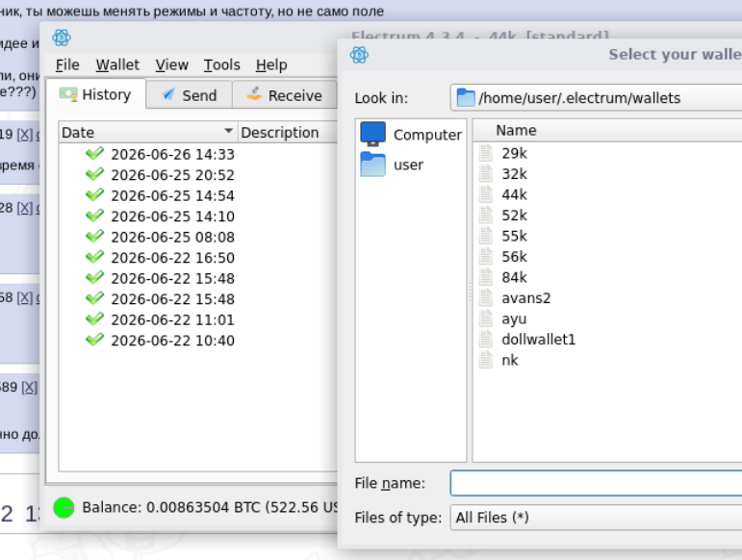The image size is (742, 560).
Task: Click the Electrum logo in wallet dialog title
Action: (x=359, y=55)
